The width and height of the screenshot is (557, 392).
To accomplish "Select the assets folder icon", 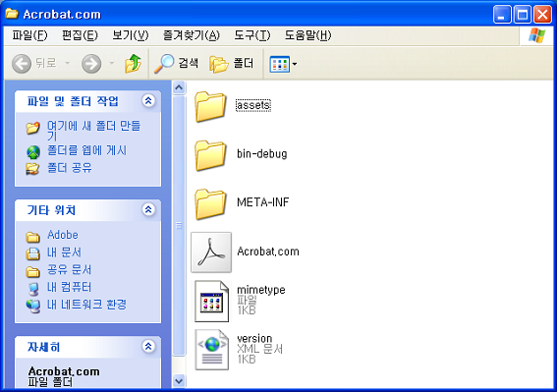I will pos(210,106).
